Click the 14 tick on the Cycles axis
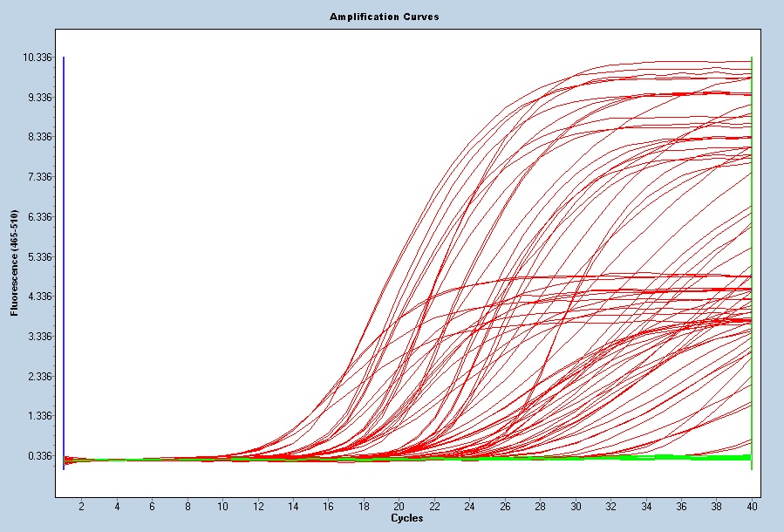Image resolution: width=784 pixels, height=532 pixels. 293,506
